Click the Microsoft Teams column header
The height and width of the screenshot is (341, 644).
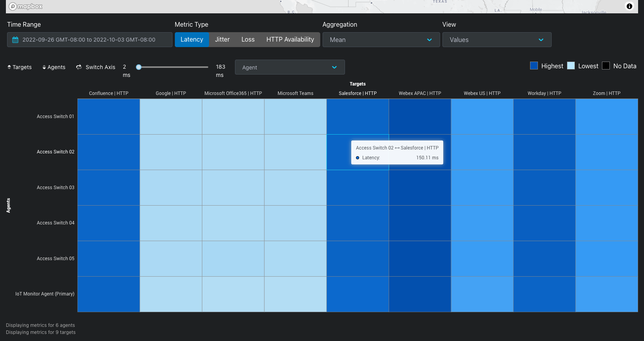point(295,93)
